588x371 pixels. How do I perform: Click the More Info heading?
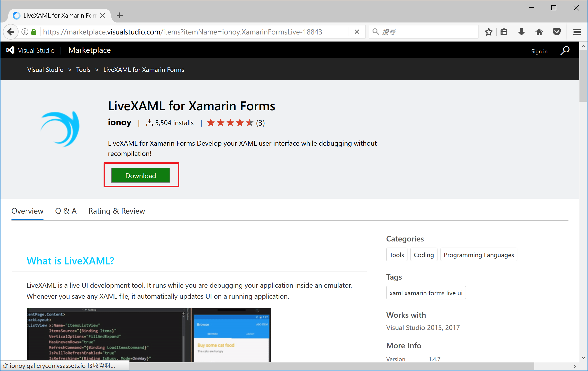point(404,346)
